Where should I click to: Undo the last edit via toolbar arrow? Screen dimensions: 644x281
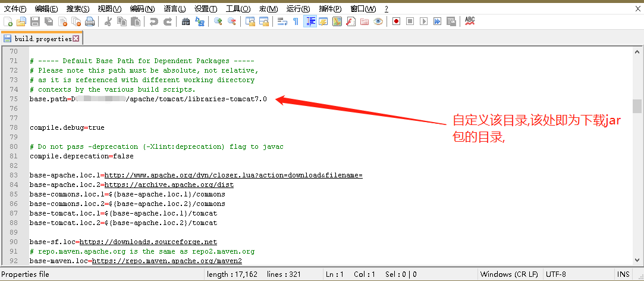pos(154,21)
